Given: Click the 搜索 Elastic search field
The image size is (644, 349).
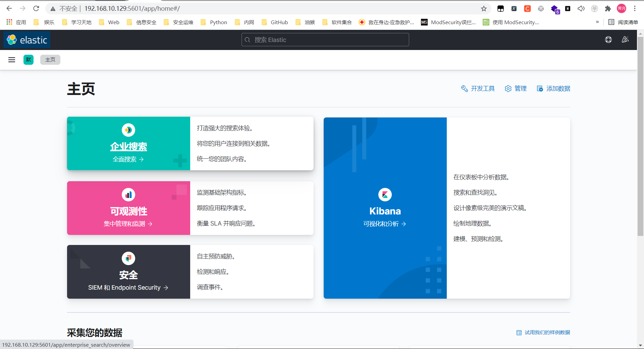Looking at the screenshot, I should [325, 40].
